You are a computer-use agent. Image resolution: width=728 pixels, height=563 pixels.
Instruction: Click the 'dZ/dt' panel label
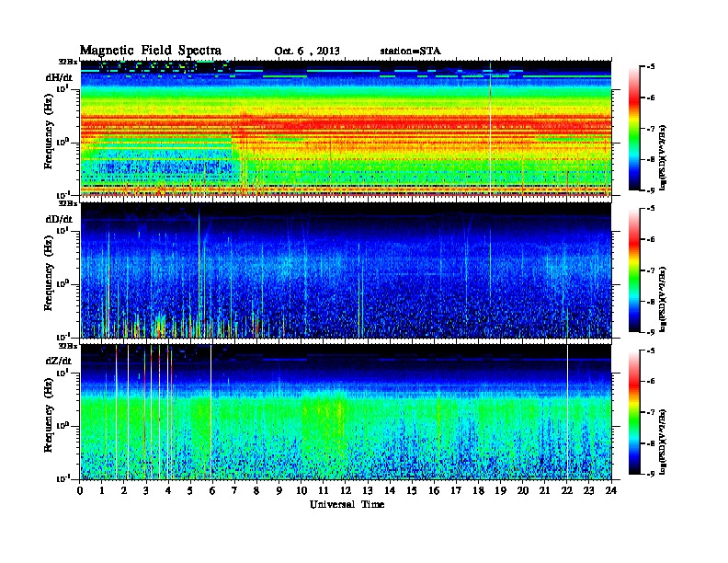[x=59, y=361]
